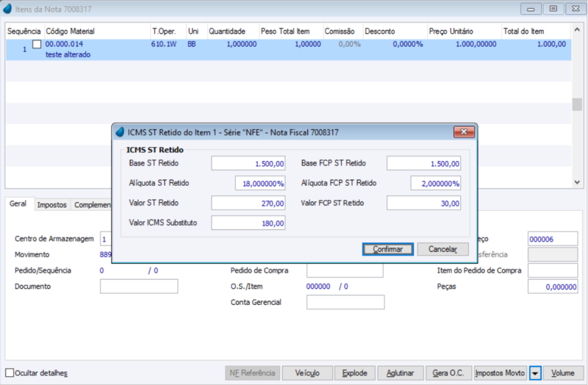Focus the Valor ICMS Substituto field
Screen dimensions: 588x385
click(248, 223)
